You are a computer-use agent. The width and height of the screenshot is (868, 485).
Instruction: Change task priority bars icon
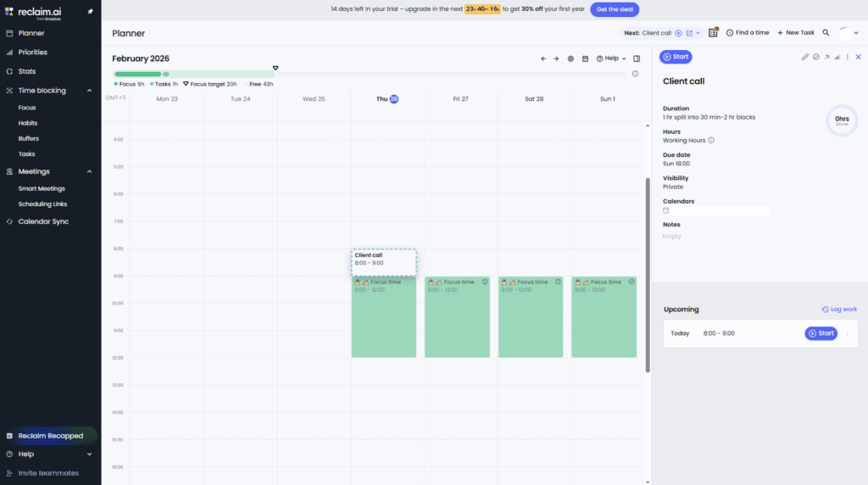coord(837,57)
